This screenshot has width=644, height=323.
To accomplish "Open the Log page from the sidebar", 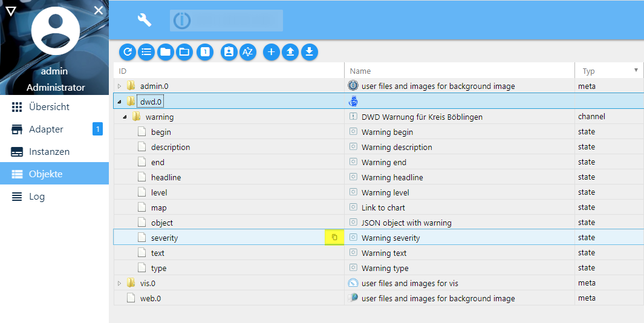I will point(37,197).
